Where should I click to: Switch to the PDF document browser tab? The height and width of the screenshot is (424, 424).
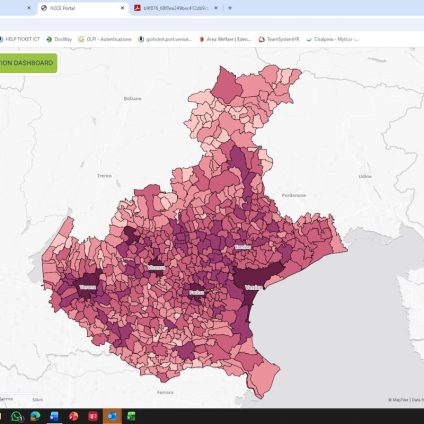point(177,8)
